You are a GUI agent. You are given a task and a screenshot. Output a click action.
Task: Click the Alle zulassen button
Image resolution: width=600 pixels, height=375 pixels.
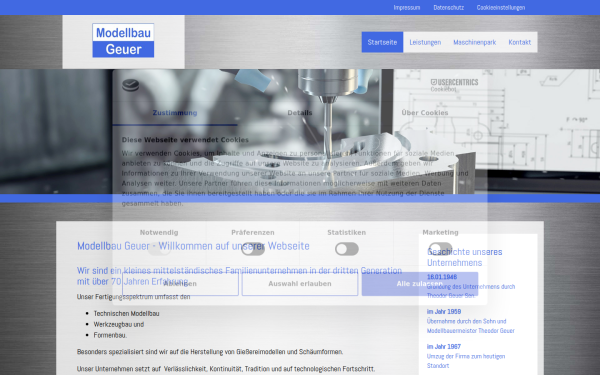coord(420,284)
